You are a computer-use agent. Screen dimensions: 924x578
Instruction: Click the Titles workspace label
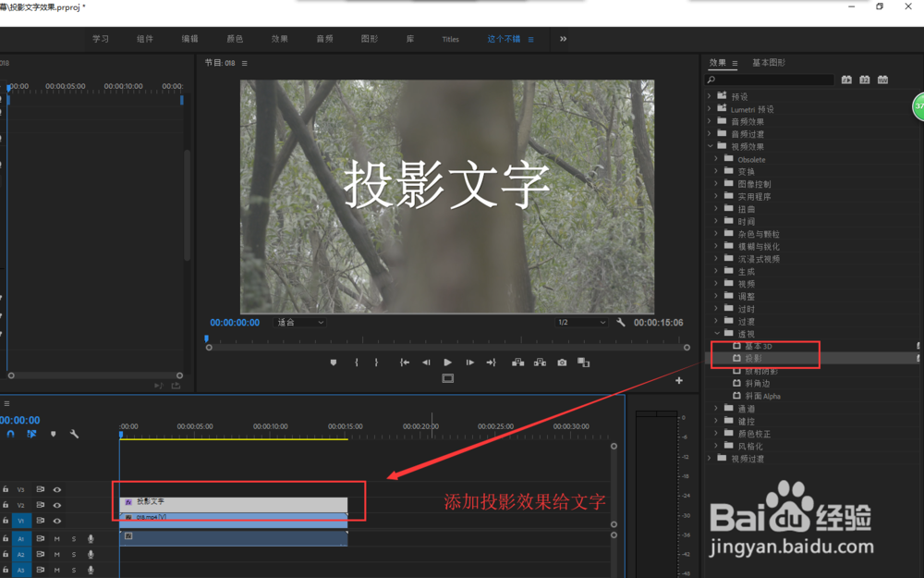coord(450,39)
